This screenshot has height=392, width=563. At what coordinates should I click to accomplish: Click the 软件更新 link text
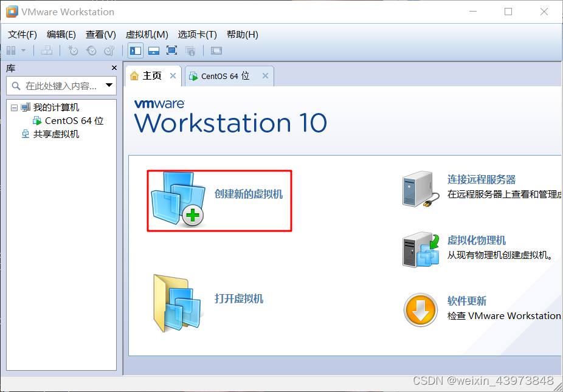click(x=467, y=300)
